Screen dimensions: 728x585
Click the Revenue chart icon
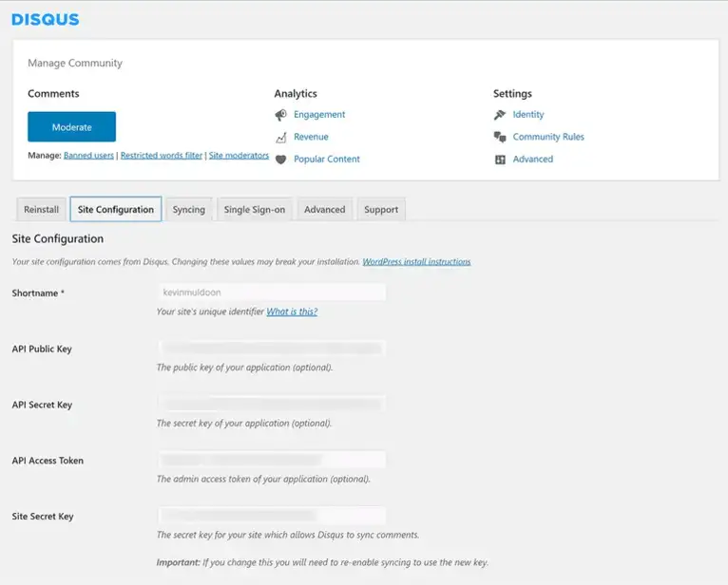[x=281, y=138]
